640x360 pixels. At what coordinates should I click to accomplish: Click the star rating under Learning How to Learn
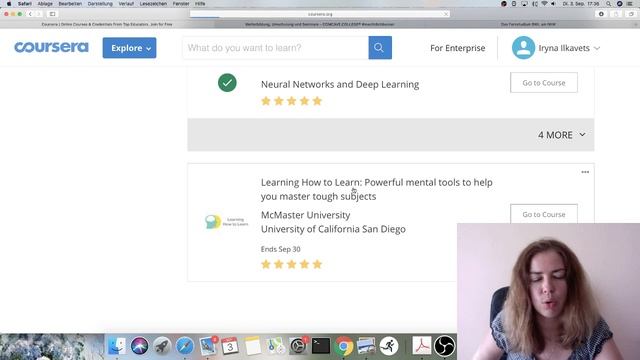click(x=291, y=264)
